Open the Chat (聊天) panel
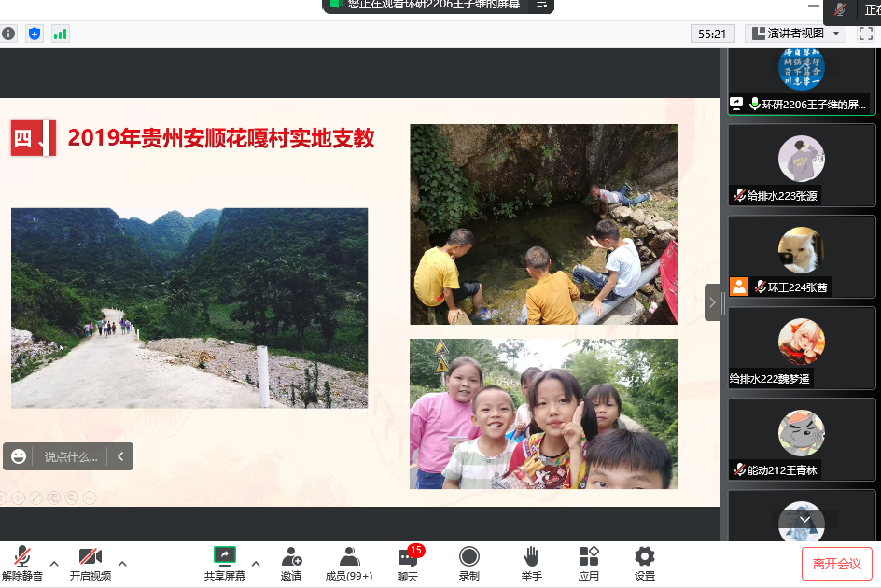This screenshot has width=881, height=588. tap(408, 564)
